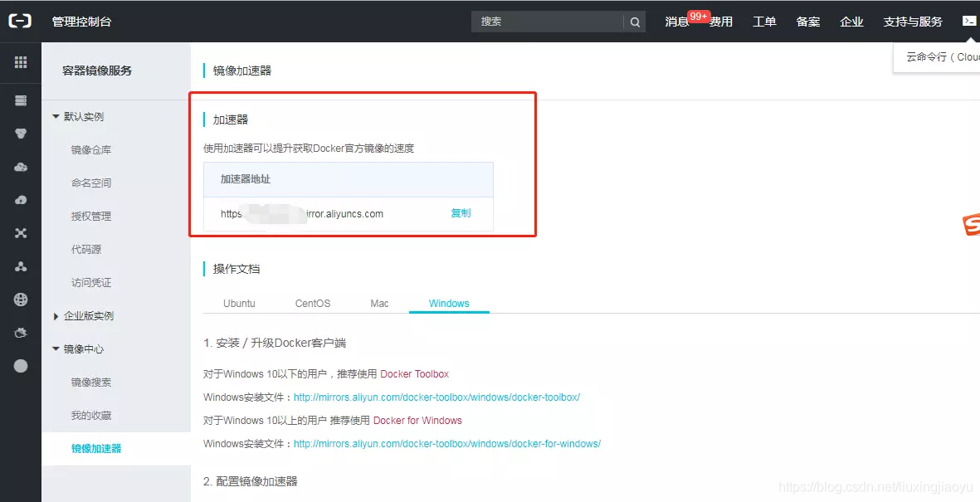Select the X-shaped network icon in left rail

20,232
